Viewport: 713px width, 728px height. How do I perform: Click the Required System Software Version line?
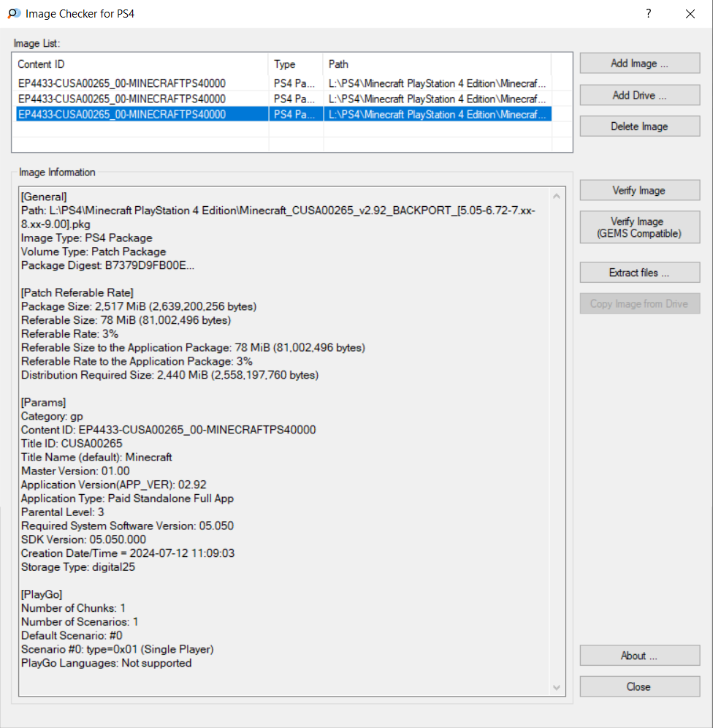point(128,526)
